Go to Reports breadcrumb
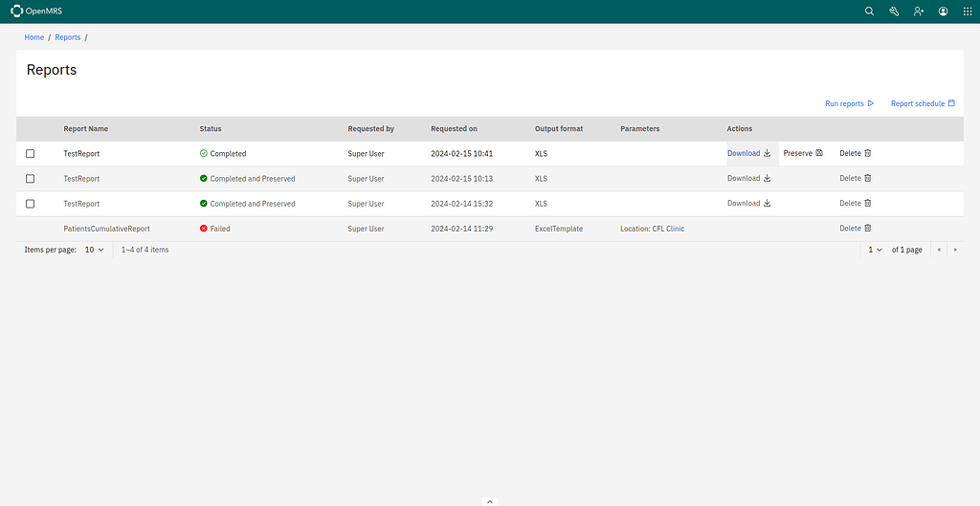The image size is (980, 506). coord(68,37)
